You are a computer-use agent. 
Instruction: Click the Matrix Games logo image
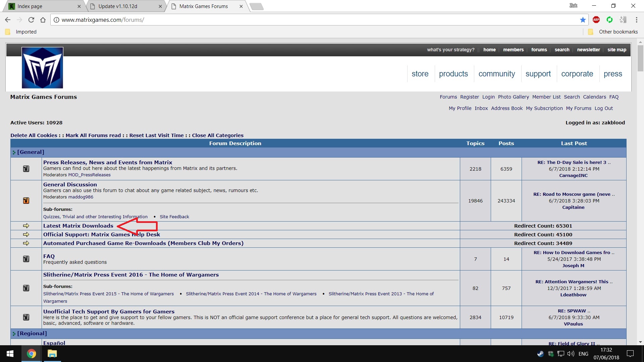coord(42,68)
